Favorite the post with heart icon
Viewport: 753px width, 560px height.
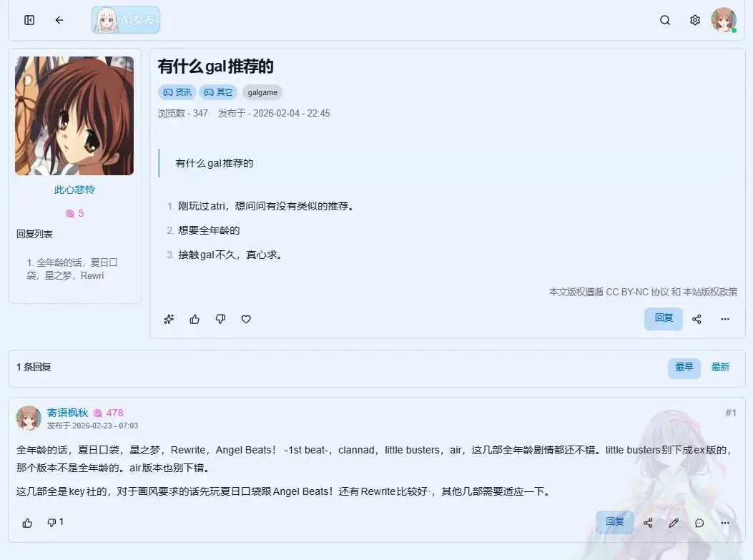point(246,320)
